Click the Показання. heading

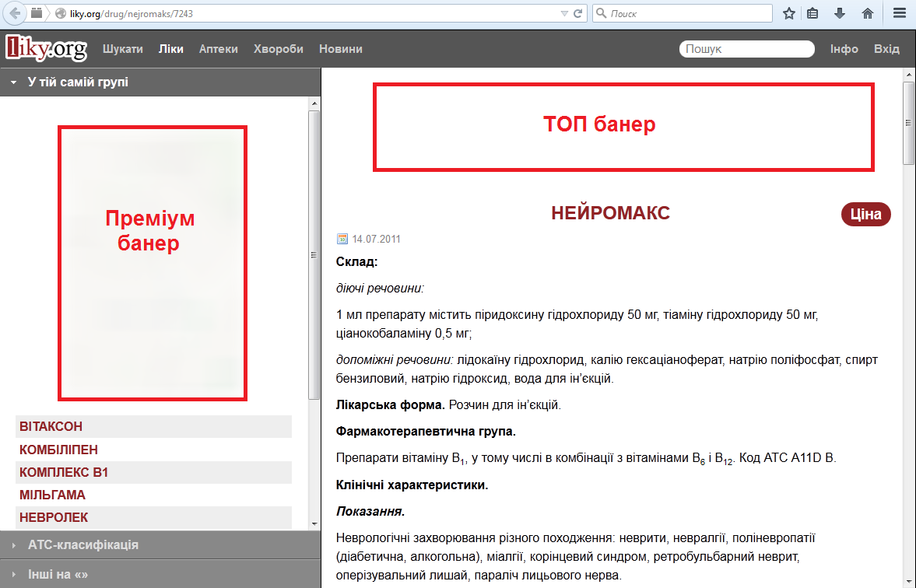pos(370,512)
